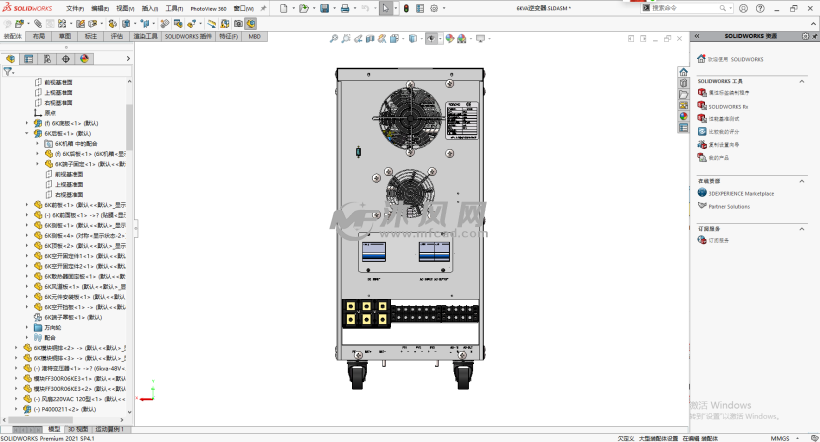Open the DisplayManager color ball tab
This screenshot has height=442, width=820.
tap(84, 59)
